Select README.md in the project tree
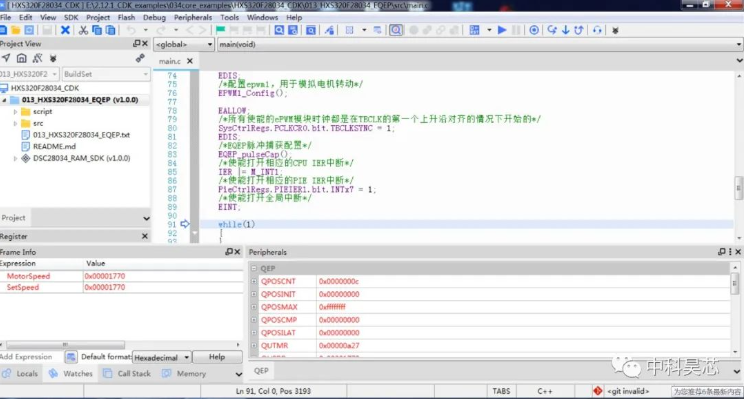Screen dimensions: 747x399 coord(54,147)
